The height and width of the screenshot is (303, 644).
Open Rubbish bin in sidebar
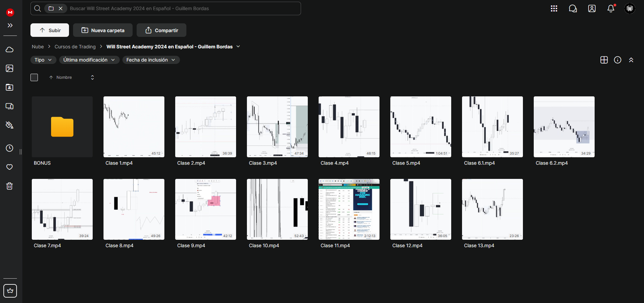10,186
